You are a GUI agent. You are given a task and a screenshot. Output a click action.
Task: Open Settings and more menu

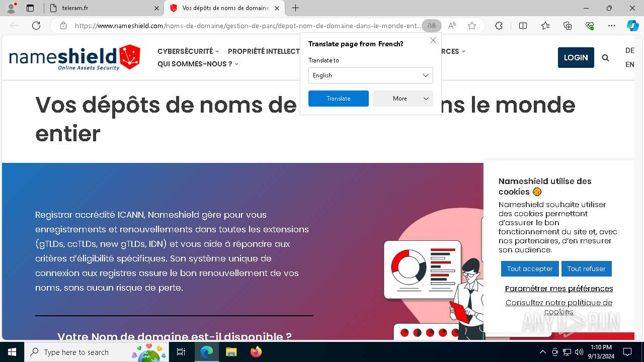[x=612, y=26]
